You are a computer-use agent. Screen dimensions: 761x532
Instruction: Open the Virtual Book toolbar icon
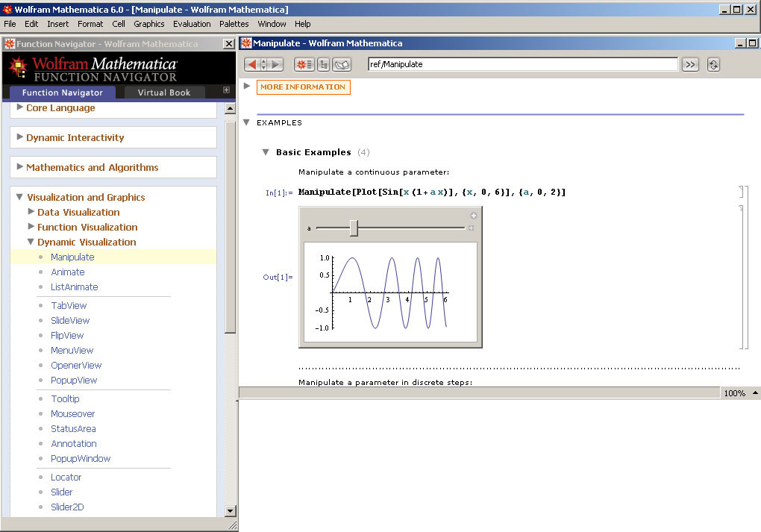(x=342, y=64)
